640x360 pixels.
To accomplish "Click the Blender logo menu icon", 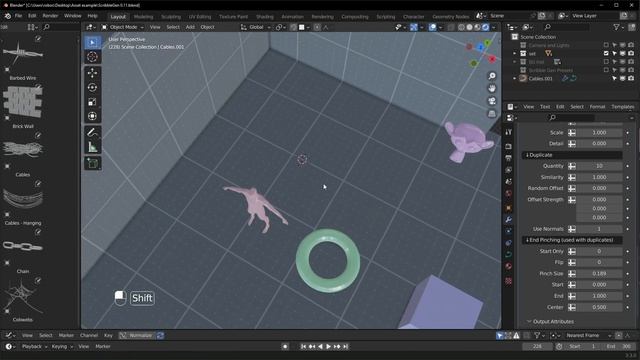I will [x=8, y=16].
